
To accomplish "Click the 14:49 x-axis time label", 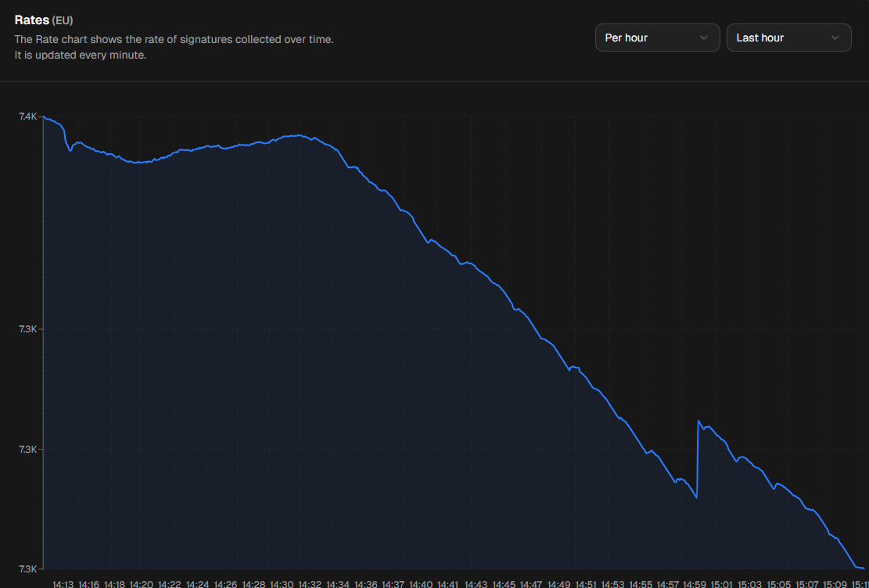I will pyautogui.click(x=558, y=584).
